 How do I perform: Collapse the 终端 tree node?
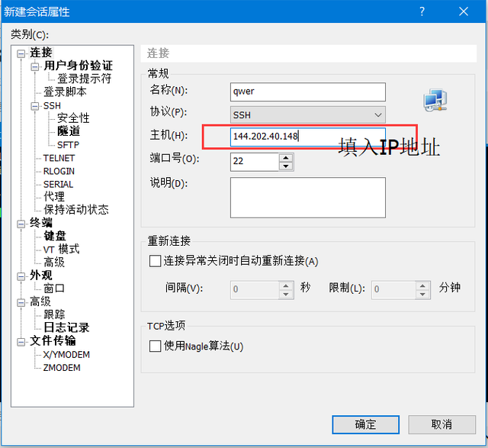tap(21, 224)
